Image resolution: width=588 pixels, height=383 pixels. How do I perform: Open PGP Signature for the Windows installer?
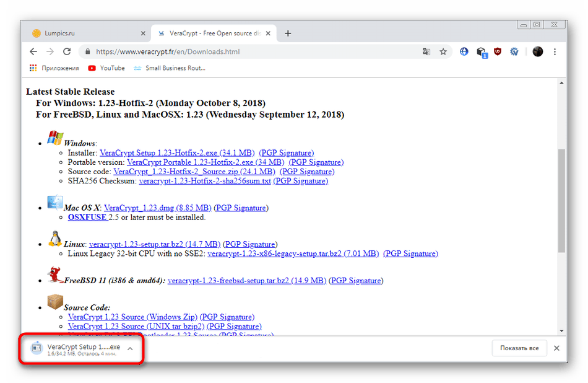pos(287,153)
